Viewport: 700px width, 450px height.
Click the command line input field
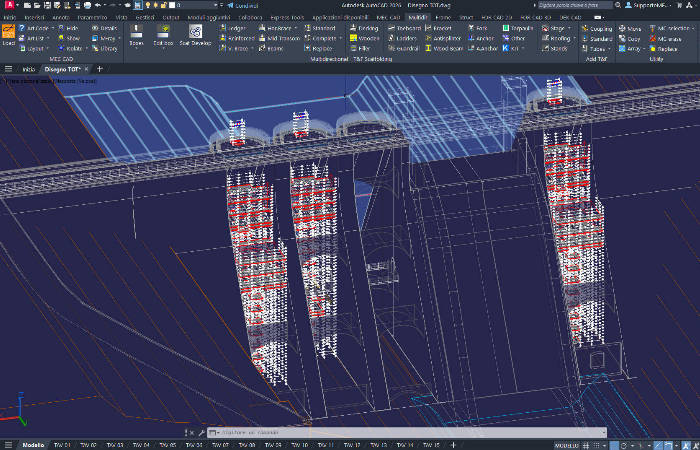[x=407, y=433]
